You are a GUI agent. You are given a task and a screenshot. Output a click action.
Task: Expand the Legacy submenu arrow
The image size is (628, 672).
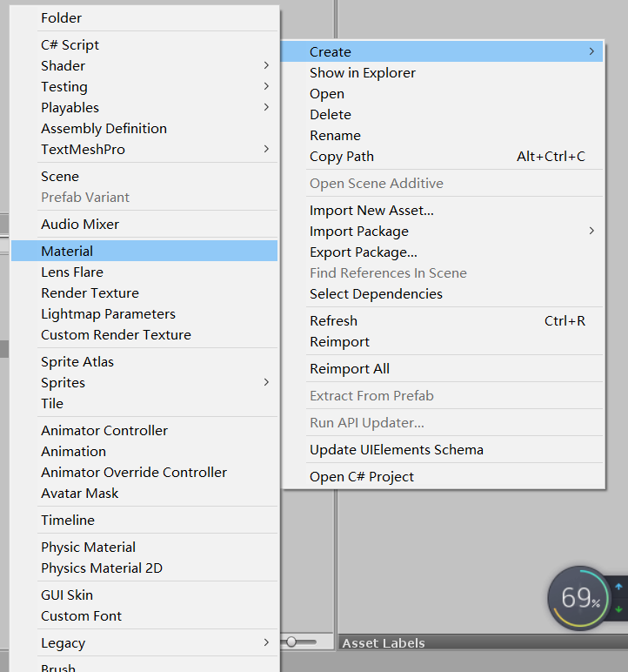pyautogui.click(x=266, y=642)
